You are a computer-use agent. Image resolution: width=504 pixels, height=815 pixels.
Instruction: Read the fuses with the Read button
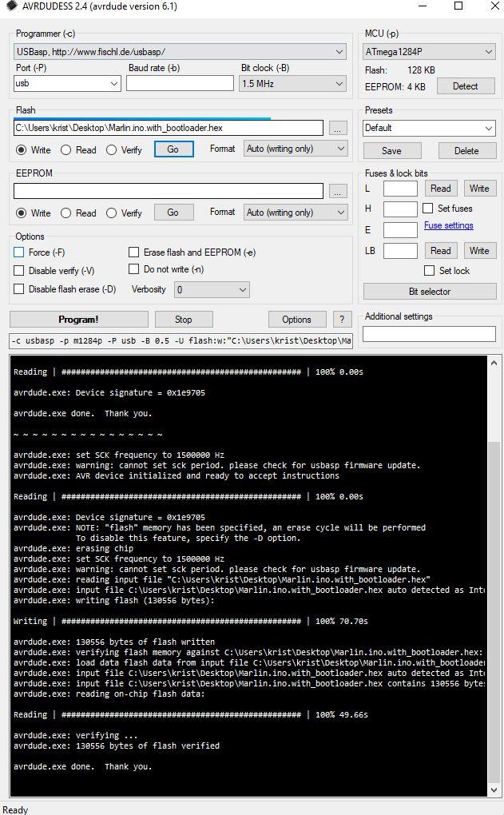click(x=441, y=188)
